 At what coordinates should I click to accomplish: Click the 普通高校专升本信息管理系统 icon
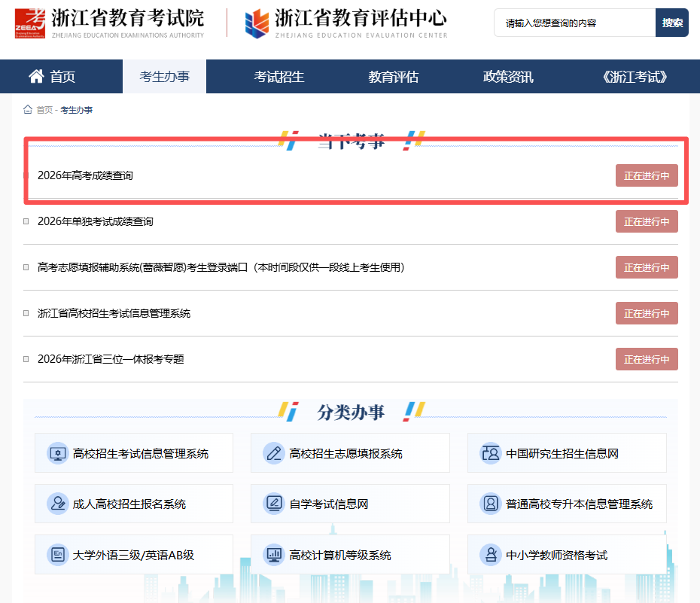coord(491,504)
